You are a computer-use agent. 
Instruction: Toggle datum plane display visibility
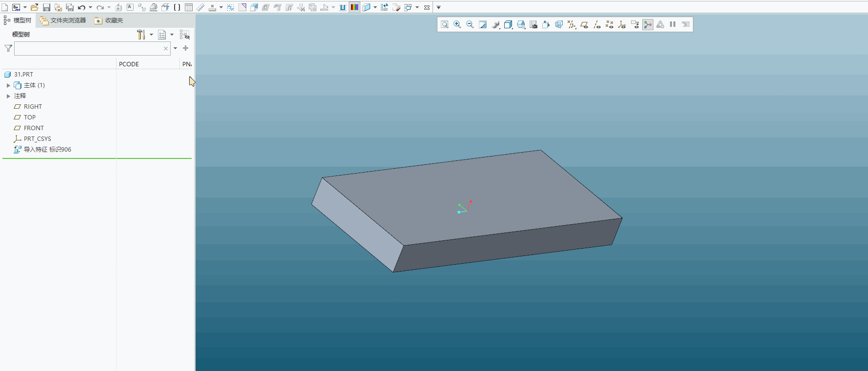[x=584, y=25]
